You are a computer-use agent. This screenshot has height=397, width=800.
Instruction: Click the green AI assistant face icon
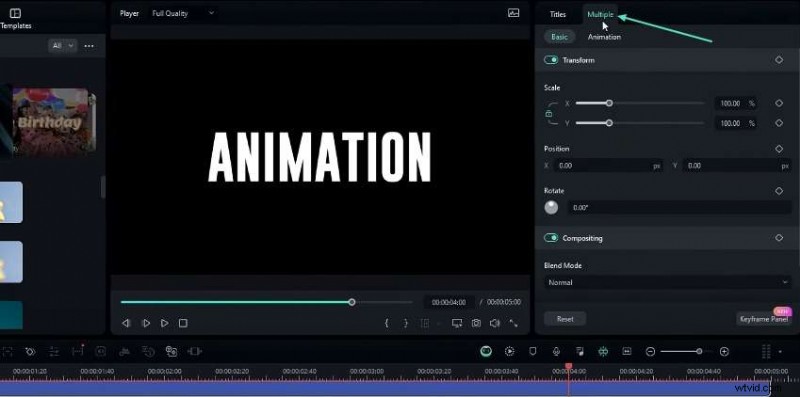point(486,351)
